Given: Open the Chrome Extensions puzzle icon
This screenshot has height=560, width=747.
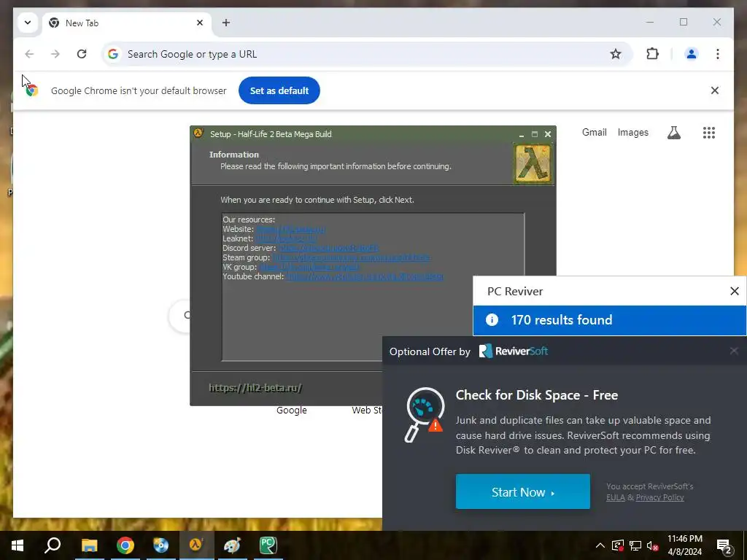Looking at the screenshot, I should (x=652, y=54).
